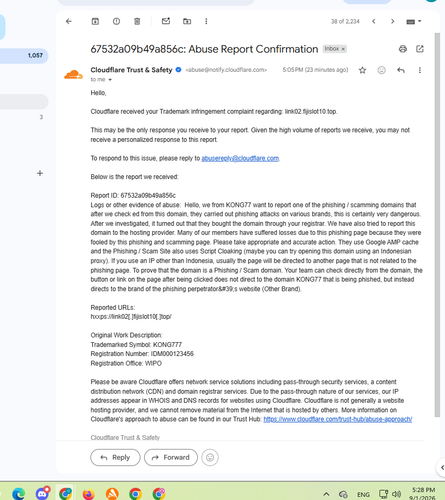This screenshot has height=500, width=445.
Task: Open abusereply@cloudflare.com email link
Action: [x=240, y=158]
